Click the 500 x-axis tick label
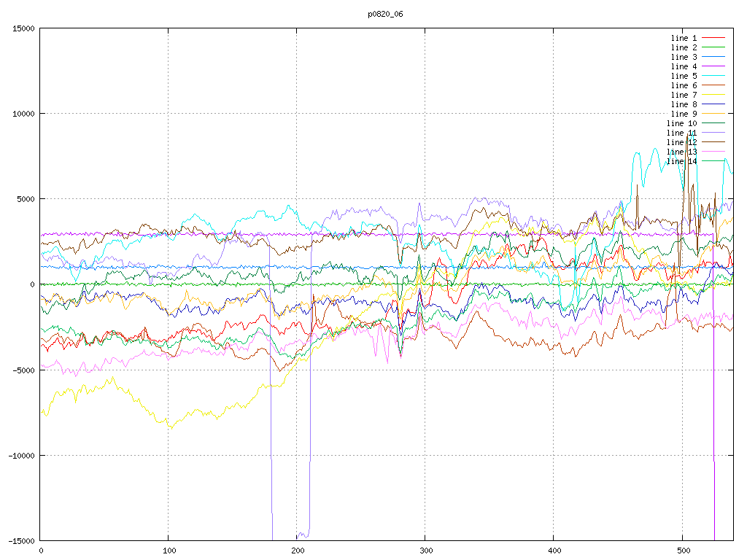Viewport: 747px width, 560px height. tap(682, 551)
